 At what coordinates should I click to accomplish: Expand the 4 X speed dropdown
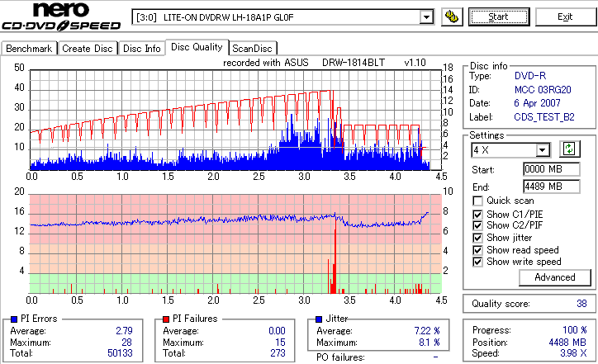pos(542,150)
